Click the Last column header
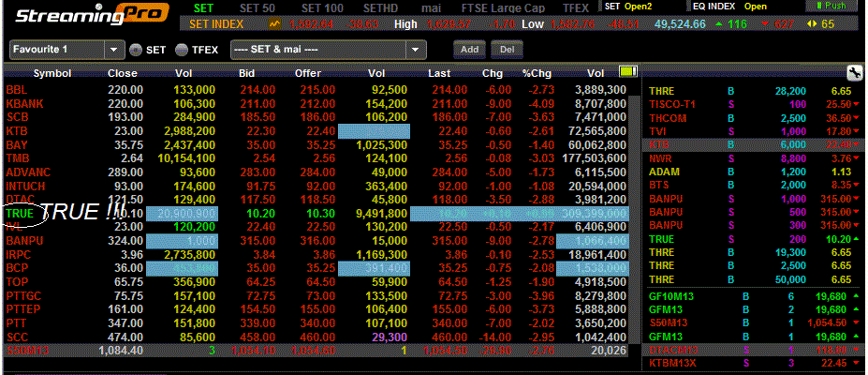This screenshot has width=868, height=375. coord(439,73)
